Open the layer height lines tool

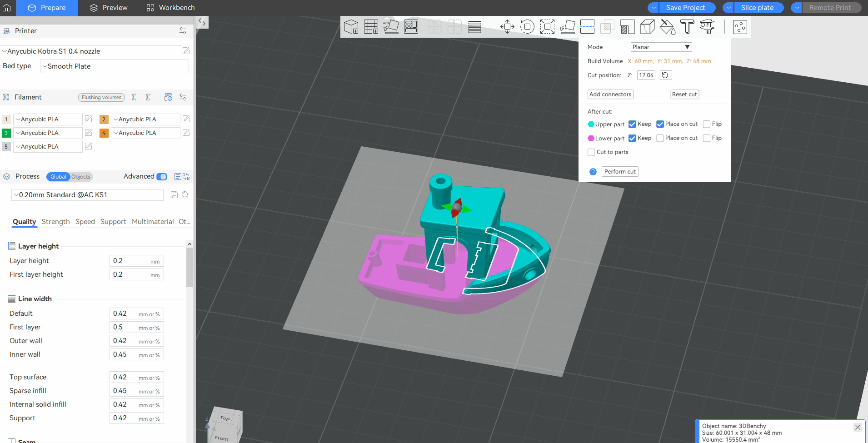(474, 27)
